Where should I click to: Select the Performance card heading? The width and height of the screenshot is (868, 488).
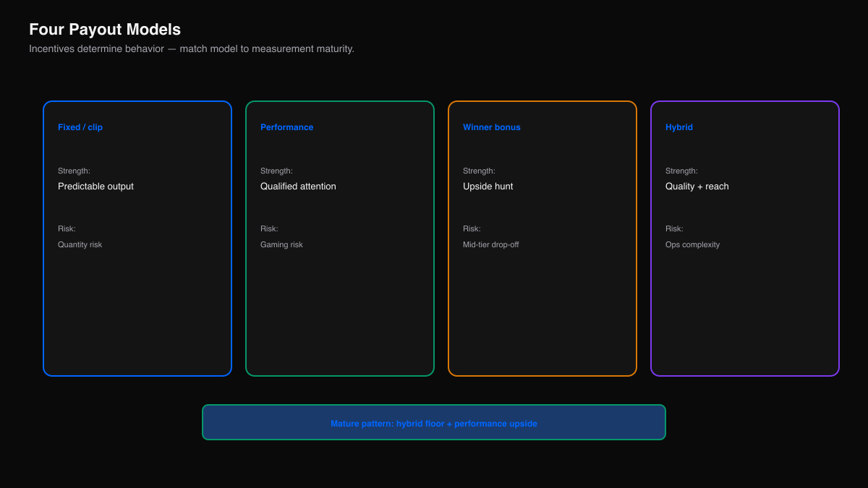coord(287,127)
